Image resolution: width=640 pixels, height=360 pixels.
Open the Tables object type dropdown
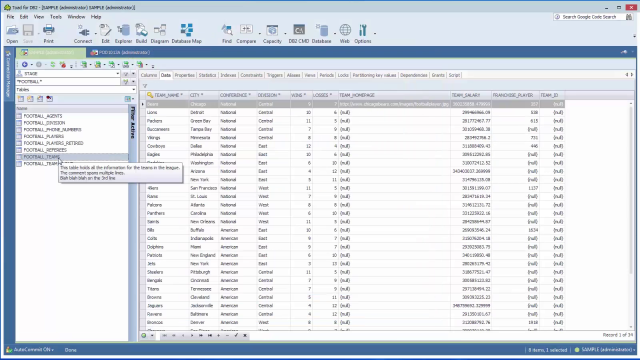tap(133, 89)
